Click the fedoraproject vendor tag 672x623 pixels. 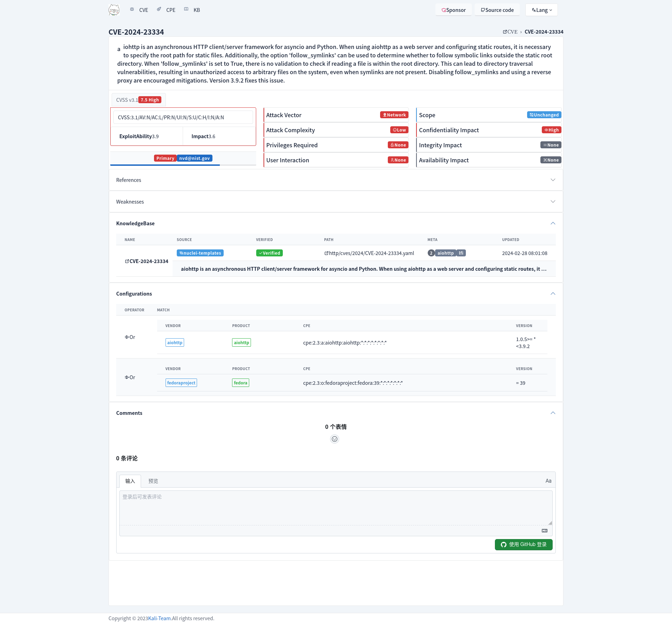tap(181, 383)
